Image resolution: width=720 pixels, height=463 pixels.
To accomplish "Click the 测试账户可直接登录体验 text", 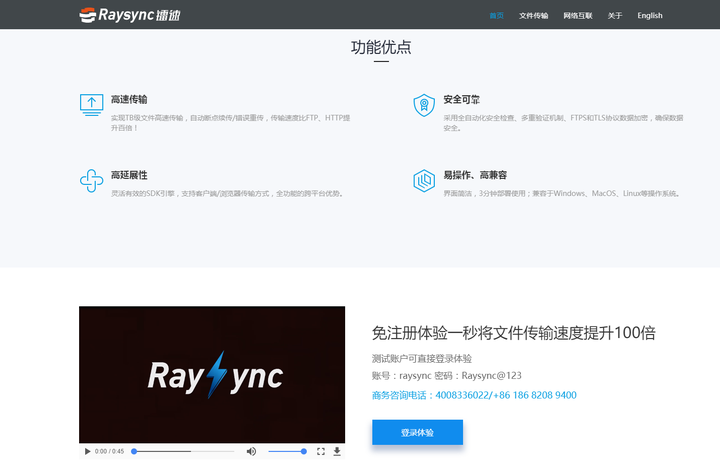I will tap(422, 358).
